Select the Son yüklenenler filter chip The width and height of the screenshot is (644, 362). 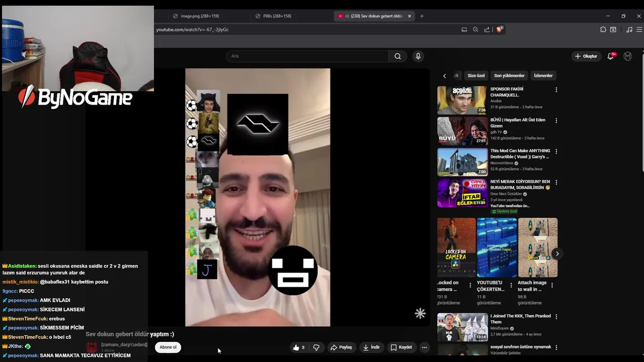[x=509, y=76]
